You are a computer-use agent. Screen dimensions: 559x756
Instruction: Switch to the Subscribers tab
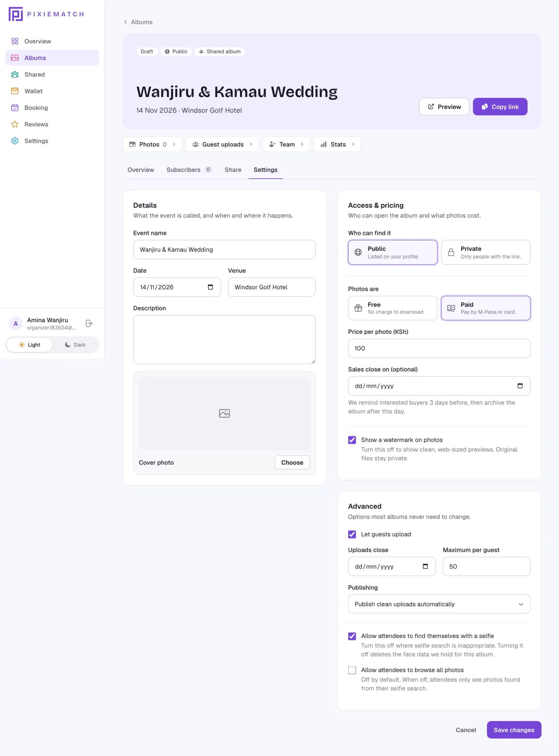click(x=189, y=170)
